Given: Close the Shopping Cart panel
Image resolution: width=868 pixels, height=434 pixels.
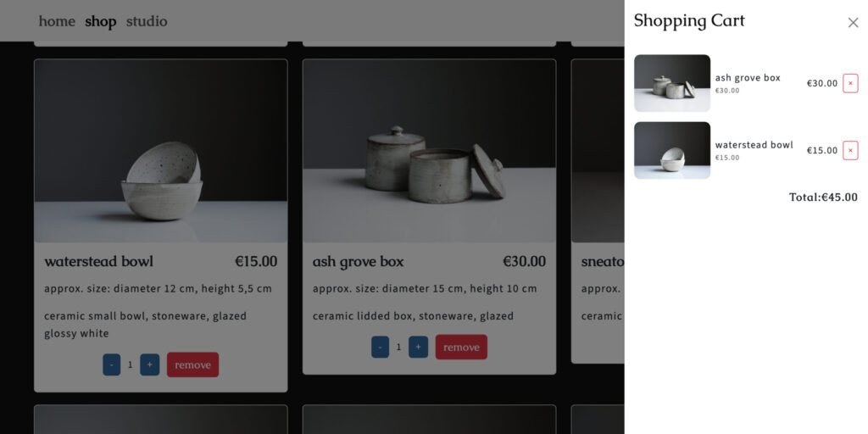Looking at the screenshot, I should pos(853,23).
